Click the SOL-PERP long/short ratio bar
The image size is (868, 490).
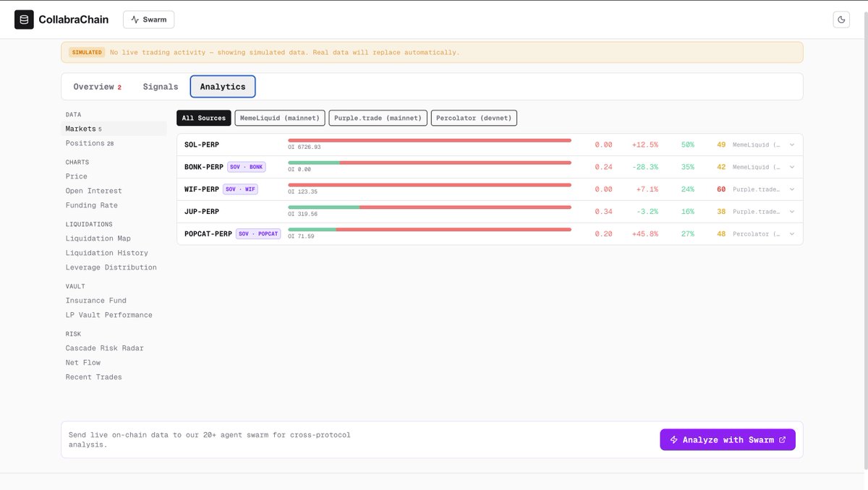(x=430, y=140)
